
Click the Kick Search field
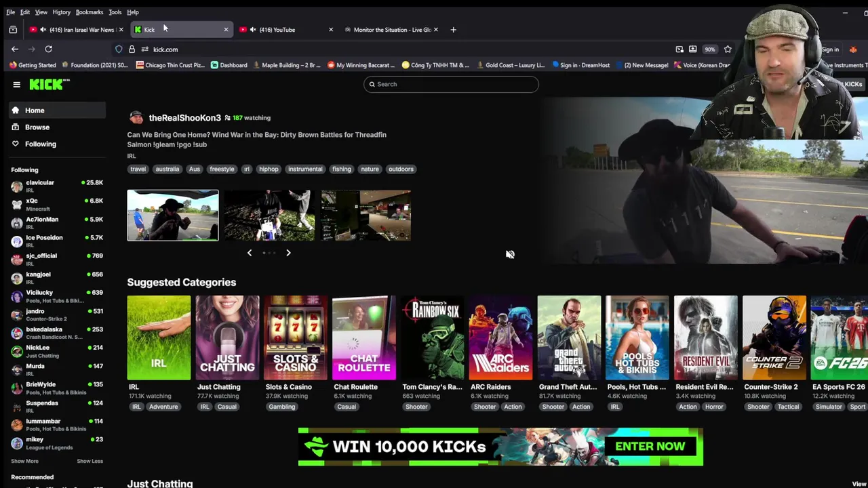click(451, 84)
